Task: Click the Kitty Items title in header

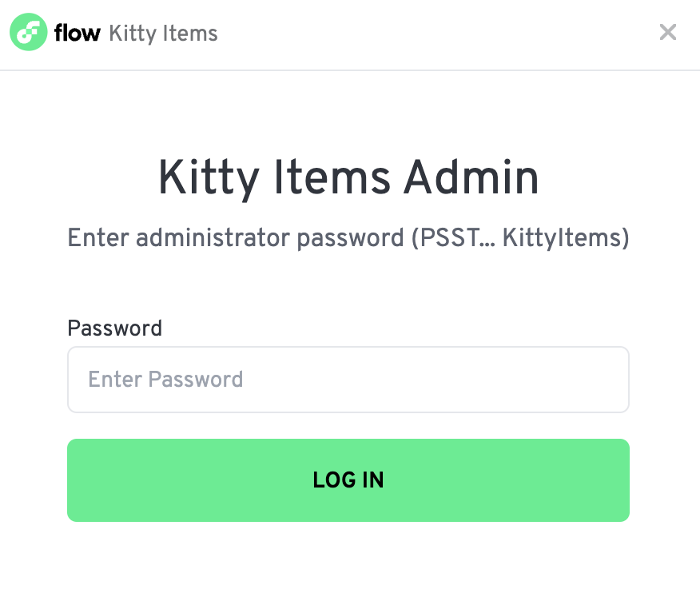Action: click(162, 34)
